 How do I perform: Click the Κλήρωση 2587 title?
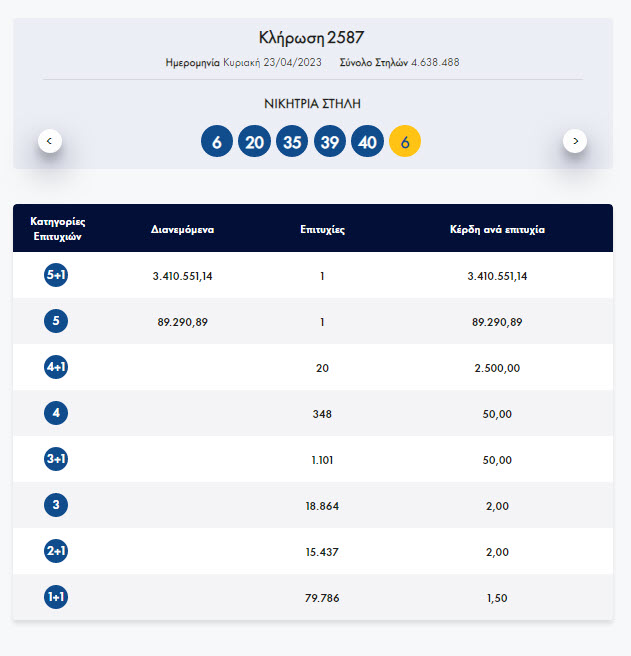click(x=313, y=38)
